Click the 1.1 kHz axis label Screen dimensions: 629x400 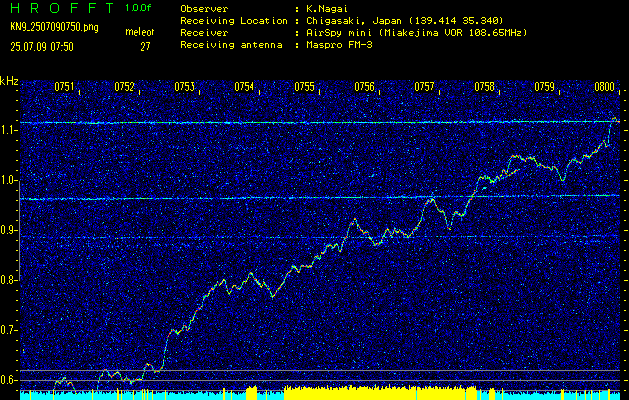(x=7, y=130)
